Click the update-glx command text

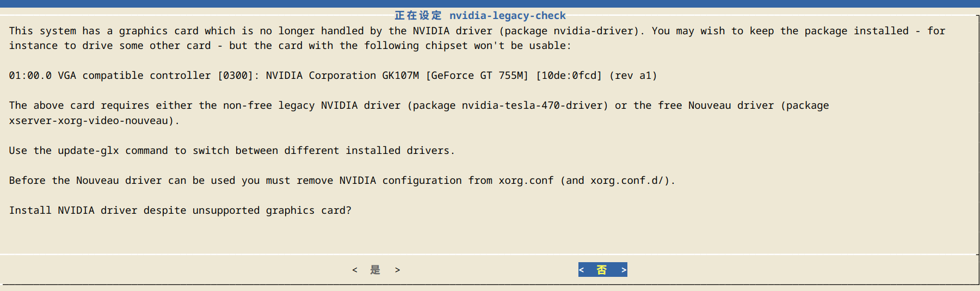pos(88,151)
